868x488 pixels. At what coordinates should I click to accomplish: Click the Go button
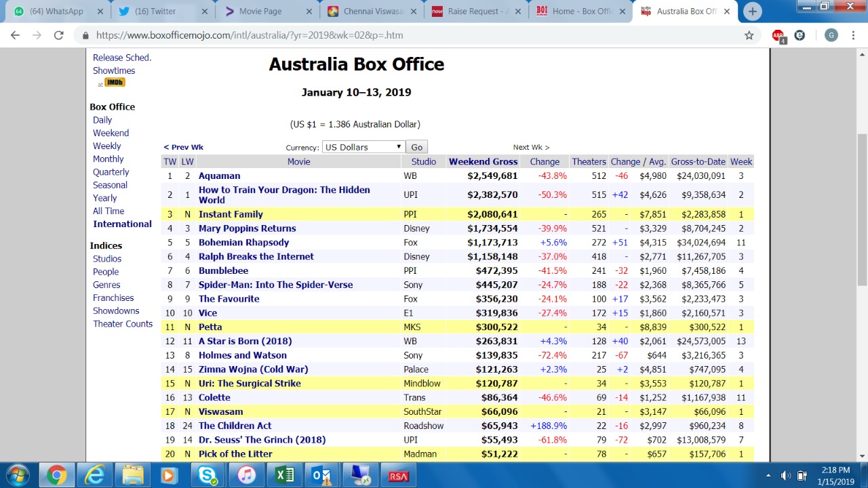[416, 147]
